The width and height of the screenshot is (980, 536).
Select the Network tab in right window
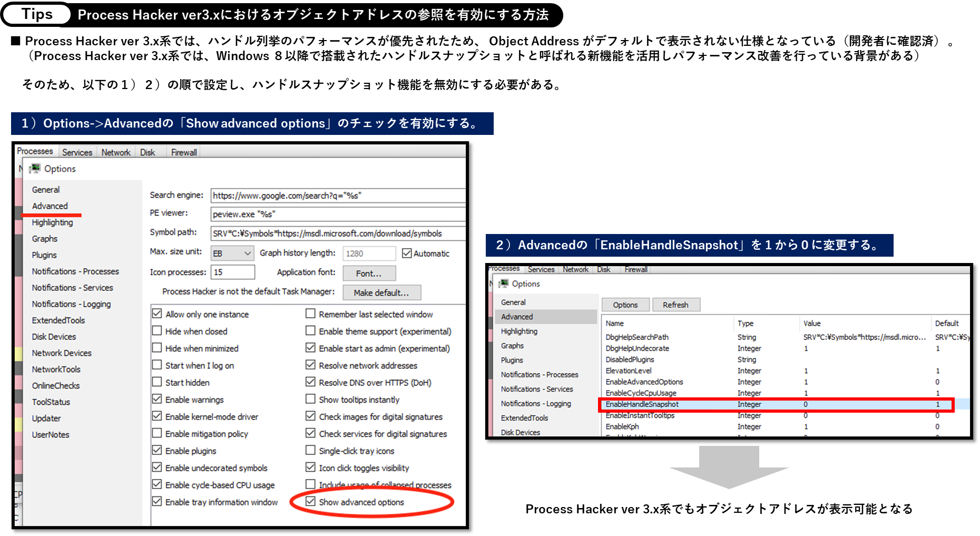(x=575, y=269)
